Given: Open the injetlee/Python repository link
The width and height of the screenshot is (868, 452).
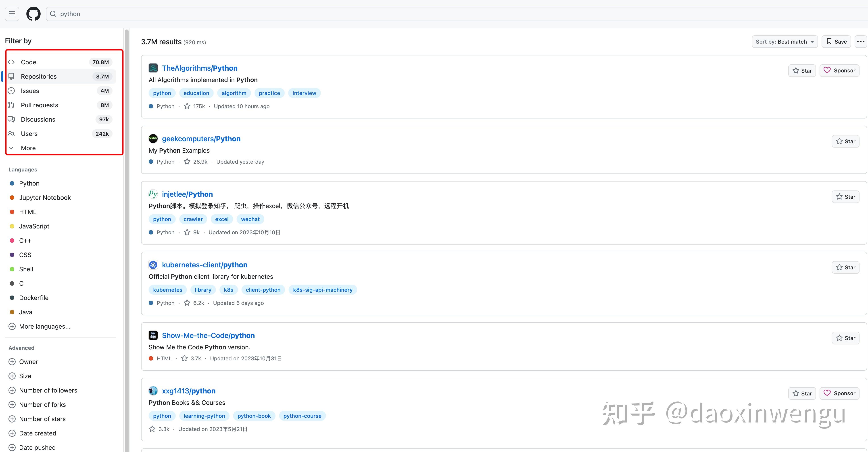Looking at the screenshot, I should tap(187, 194).
